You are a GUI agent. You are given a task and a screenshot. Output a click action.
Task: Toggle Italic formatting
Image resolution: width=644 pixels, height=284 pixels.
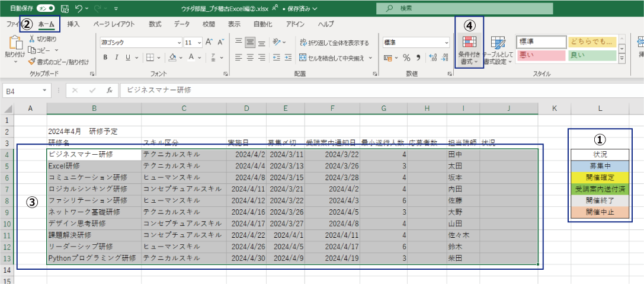pos(116,58)
